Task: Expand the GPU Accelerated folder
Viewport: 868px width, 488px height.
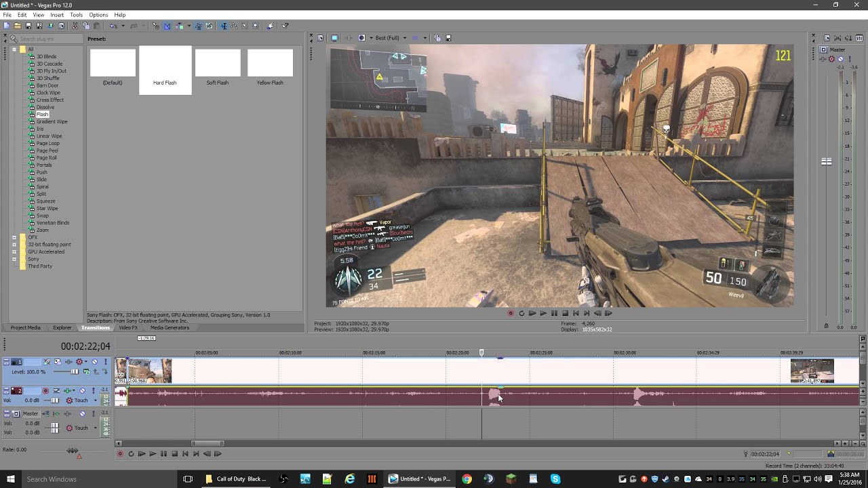Action: point(14,251)
